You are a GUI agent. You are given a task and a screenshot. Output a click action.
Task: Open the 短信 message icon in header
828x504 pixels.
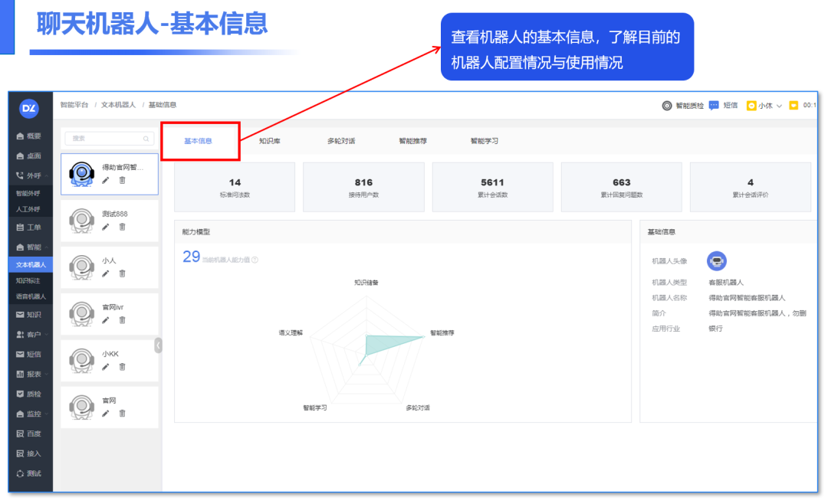click(714, 106)
